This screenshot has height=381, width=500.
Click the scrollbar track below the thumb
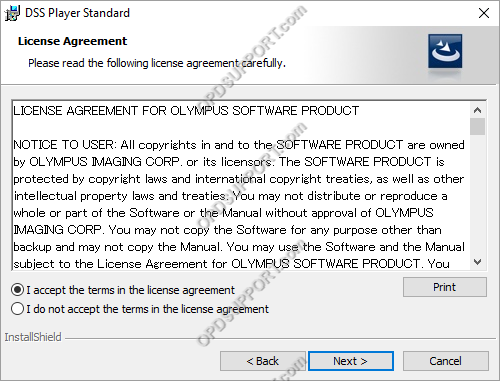tap(477, 195)
